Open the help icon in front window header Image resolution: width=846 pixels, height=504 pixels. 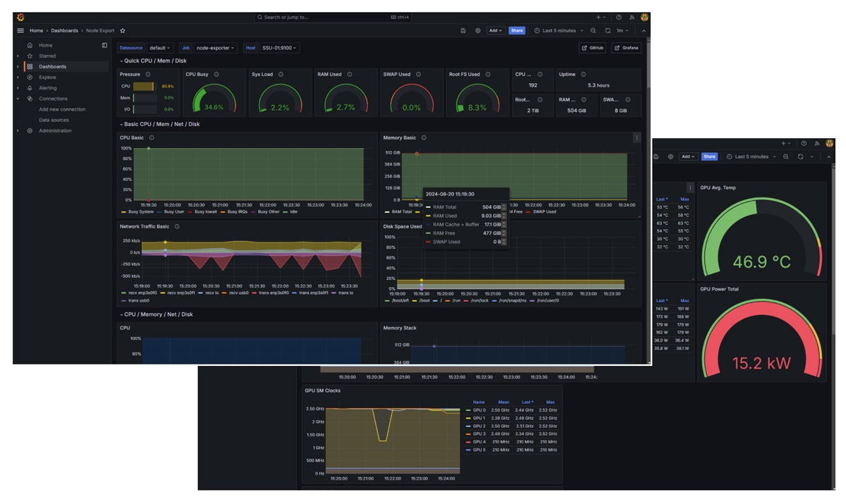(x=618, y=17)
